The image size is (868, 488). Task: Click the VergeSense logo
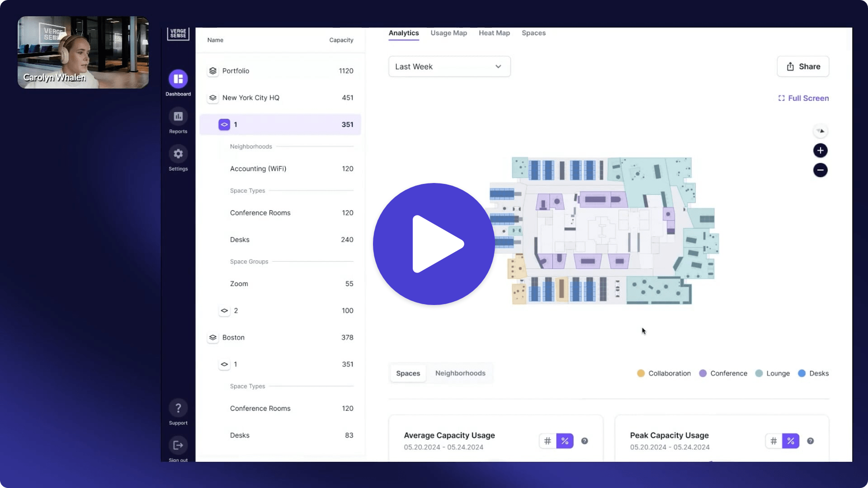(x=178, y=33)
